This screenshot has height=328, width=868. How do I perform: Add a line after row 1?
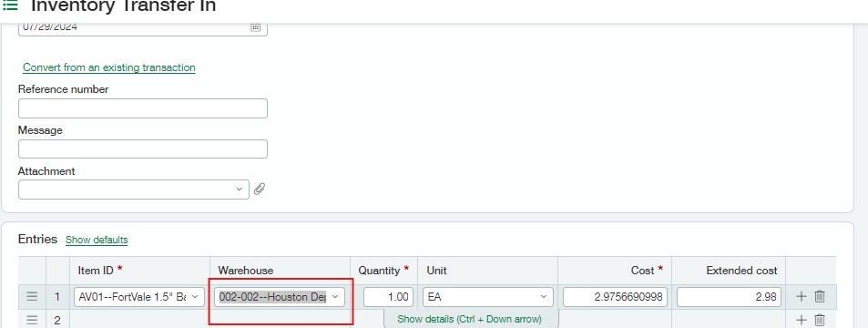(x=801, y=296)
